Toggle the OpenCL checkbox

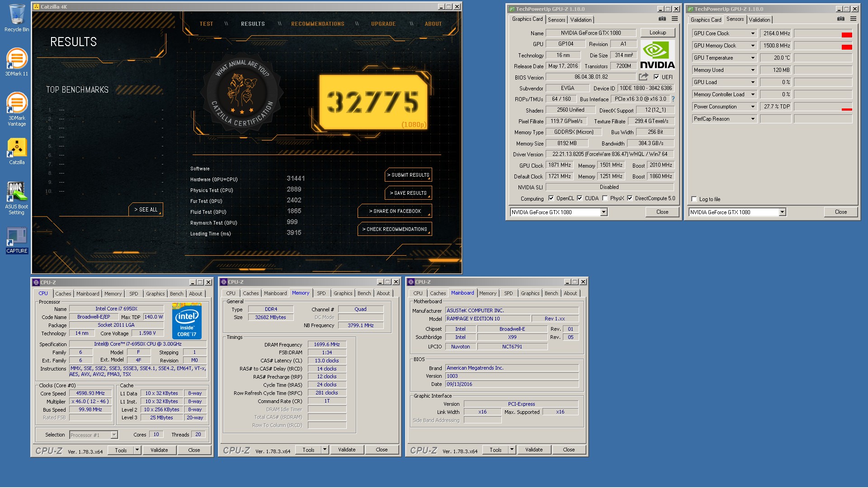[551, 198]
